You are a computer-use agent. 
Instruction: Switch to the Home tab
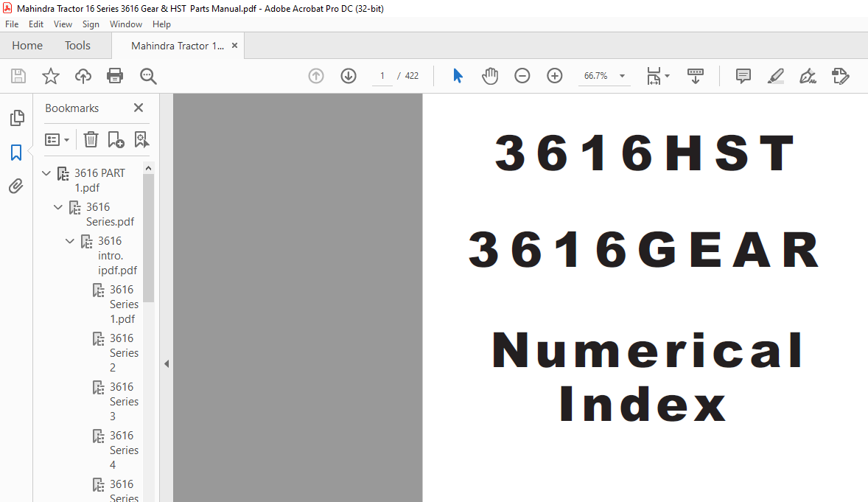[x=27, y=46]
